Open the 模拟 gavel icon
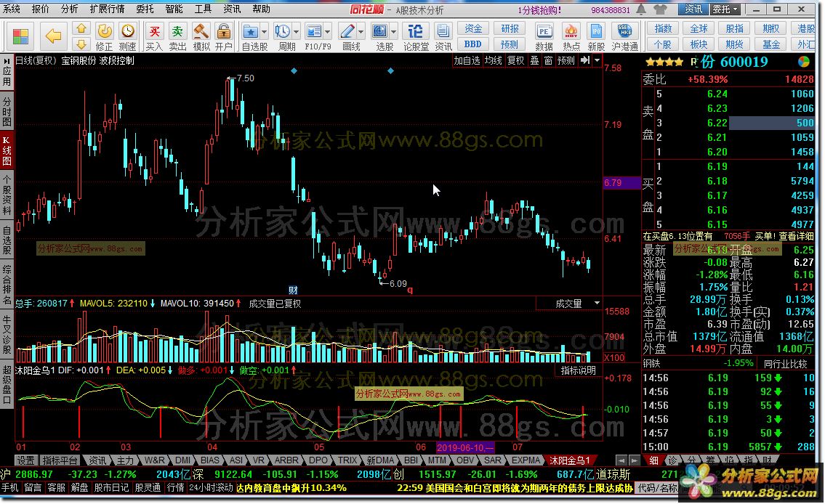Screen dimensions: 825x504 (201, 31)
